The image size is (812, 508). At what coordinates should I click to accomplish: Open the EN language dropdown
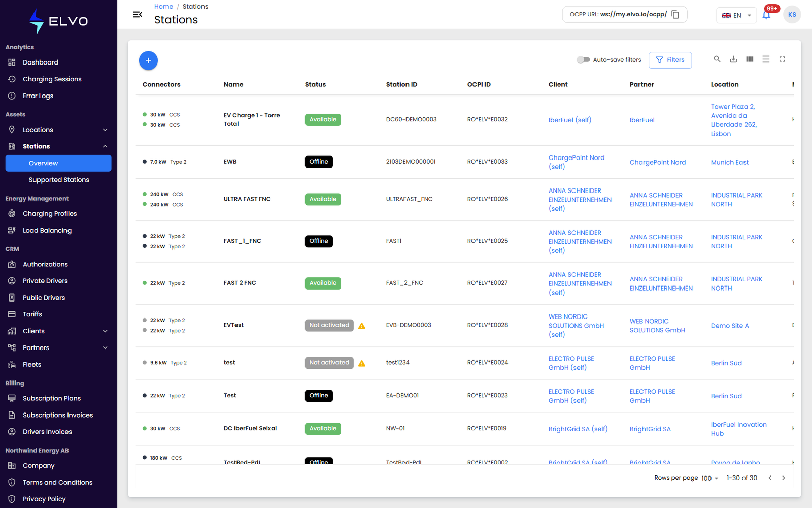click(x=736, y=15)
